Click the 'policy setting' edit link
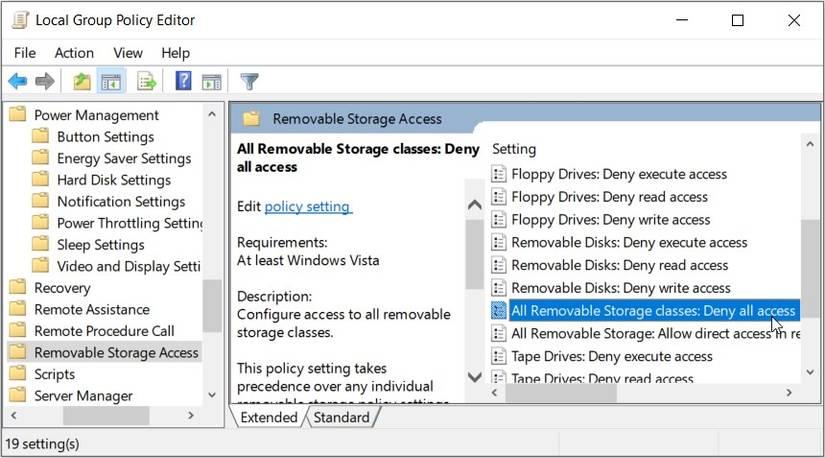This screenshot has height=458, width=825. pos(307,206)
